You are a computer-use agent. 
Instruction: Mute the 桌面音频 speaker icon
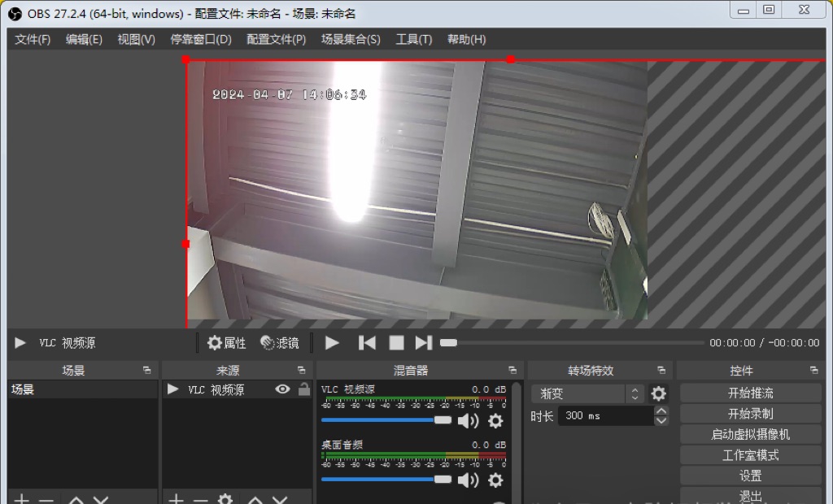pyautogui.click(x=468, y=480)
